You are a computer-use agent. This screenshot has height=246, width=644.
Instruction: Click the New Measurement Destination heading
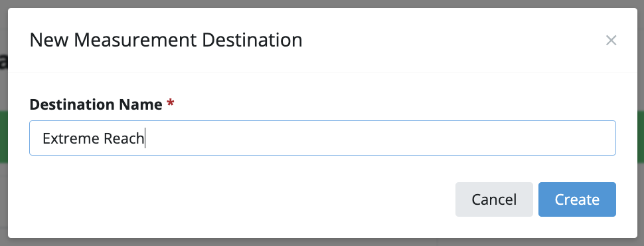click(x=166, y=41)
